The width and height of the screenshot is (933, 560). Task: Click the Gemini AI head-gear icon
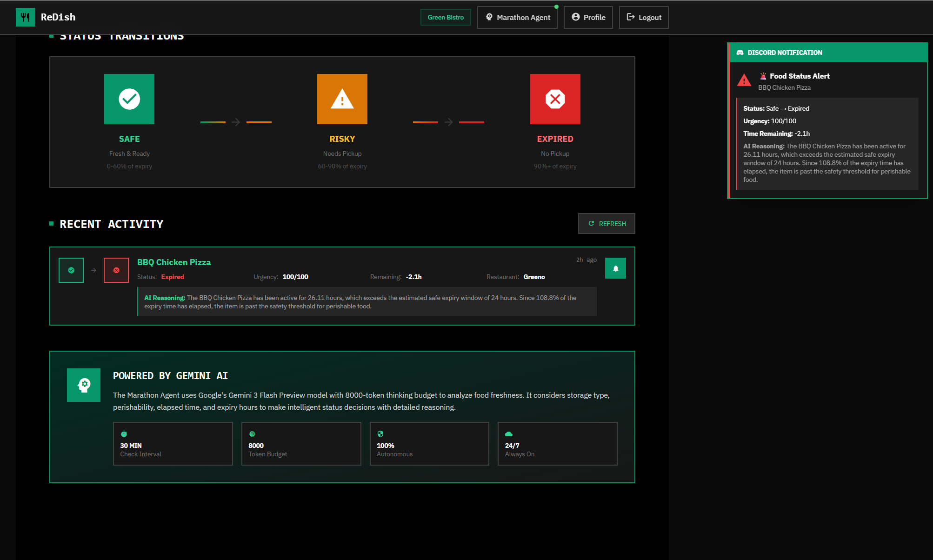[x=84, y=385]
